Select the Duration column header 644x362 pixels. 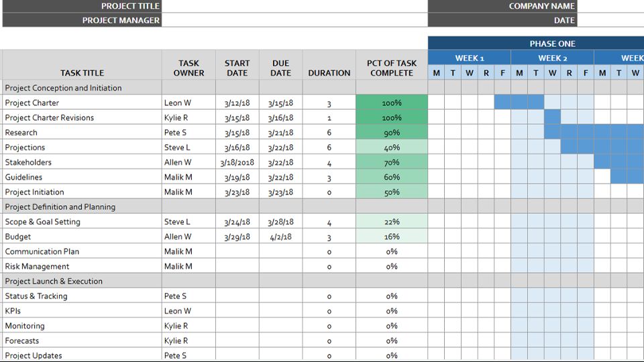(x=329, y=72)
